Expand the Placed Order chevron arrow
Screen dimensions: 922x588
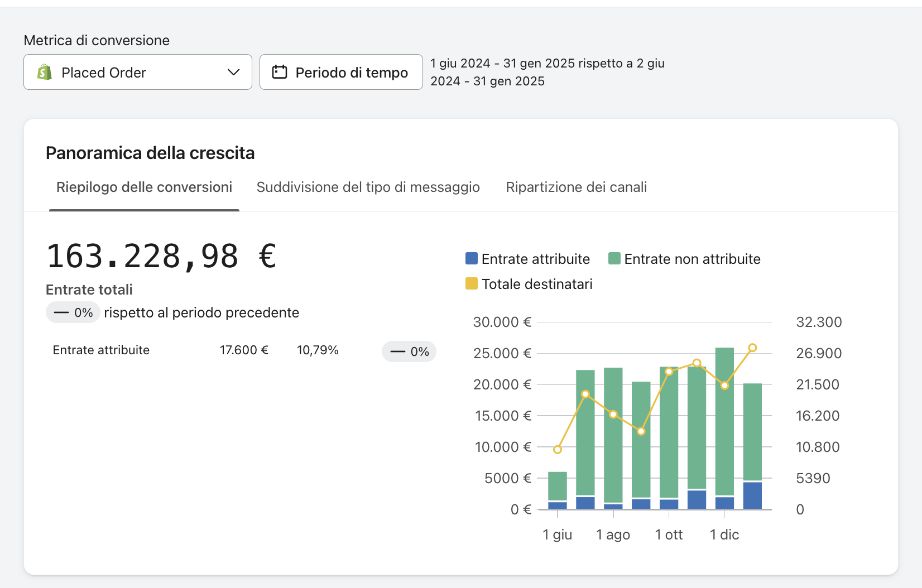(x=234, y=73)
